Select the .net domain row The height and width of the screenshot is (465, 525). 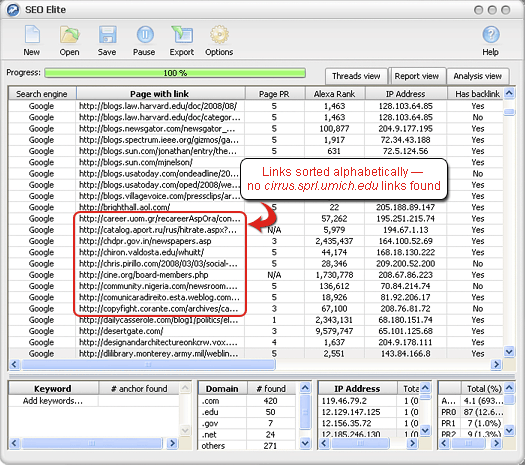(247, 435)
